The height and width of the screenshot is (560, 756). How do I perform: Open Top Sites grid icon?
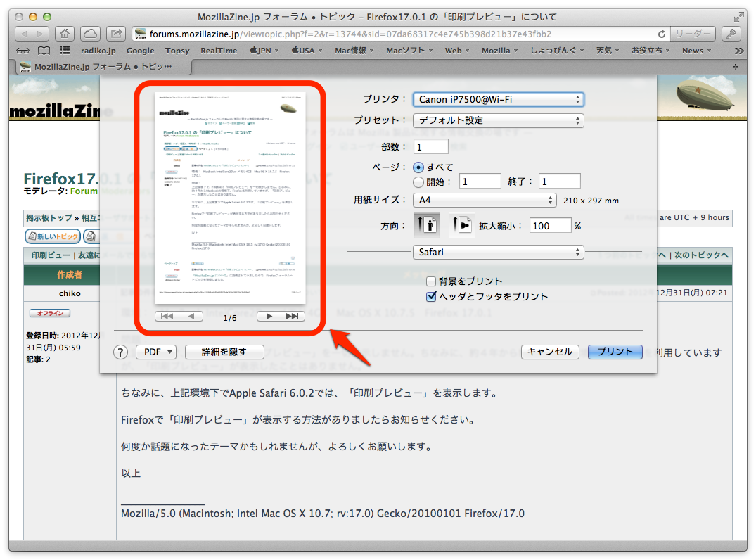65,51
